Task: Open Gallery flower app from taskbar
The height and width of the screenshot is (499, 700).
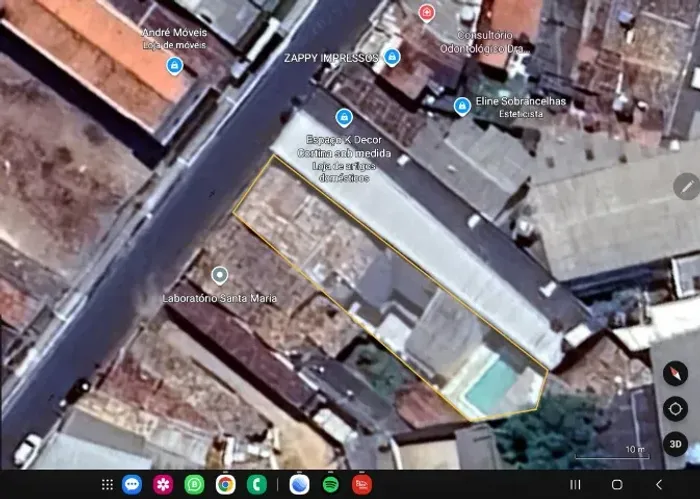Action: point(163,484)
